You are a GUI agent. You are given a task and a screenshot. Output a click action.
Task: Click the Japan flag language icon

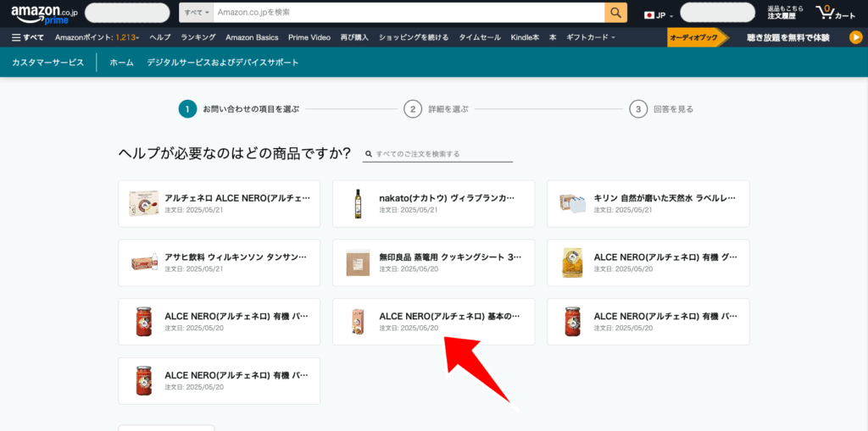click(x=648, y=15)
